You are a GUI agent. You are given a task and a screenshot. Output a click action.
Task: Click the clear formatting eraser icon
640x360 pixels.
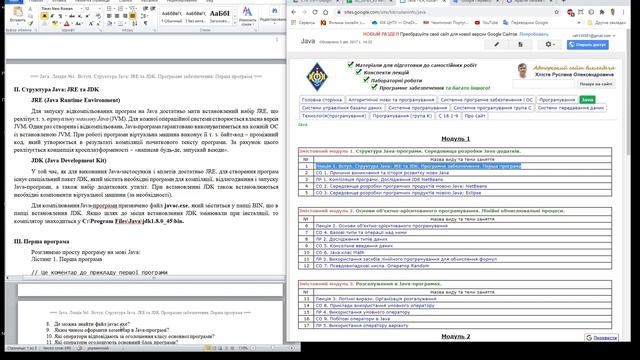[98, 16]
